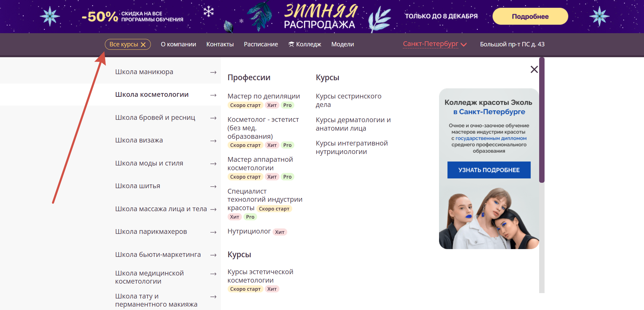Open the Санкт-Петербург city dropdown
The width and height of the screenshot is (644, 310).
[435, 44]
